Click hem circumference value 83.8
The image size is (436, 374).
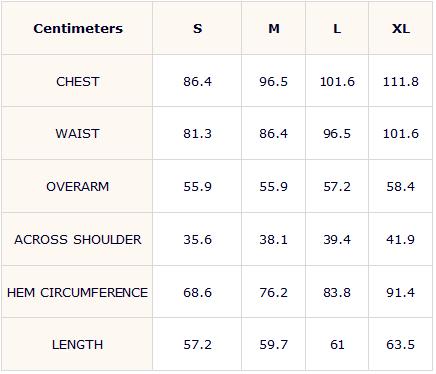337,292
